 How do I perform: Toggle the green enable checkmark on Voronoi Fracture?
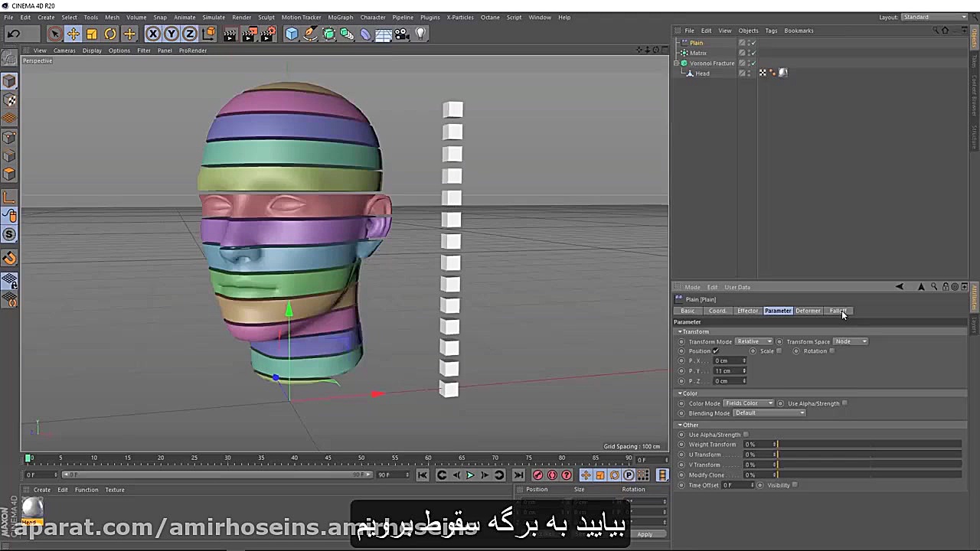(753, 64)
